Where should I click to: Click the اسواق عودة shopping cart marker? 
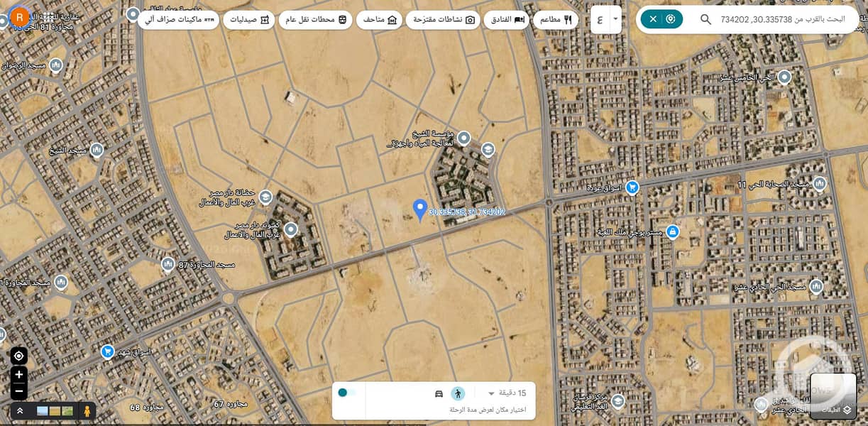[x=632, y=187]
